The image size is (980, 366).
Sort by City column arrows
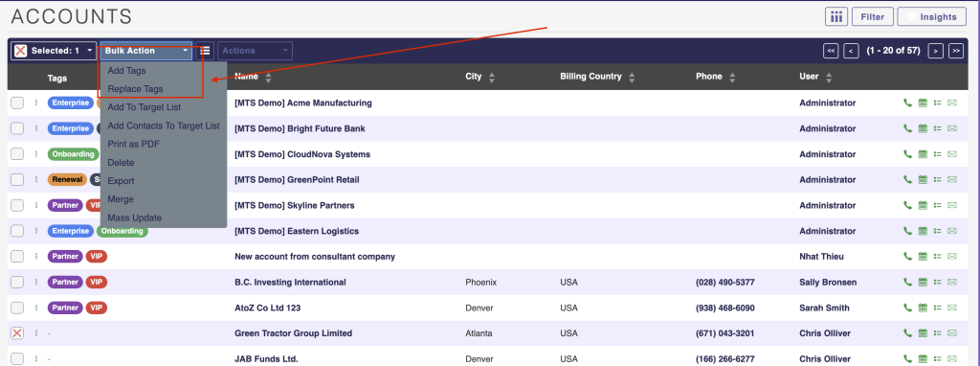pos(491,78)
